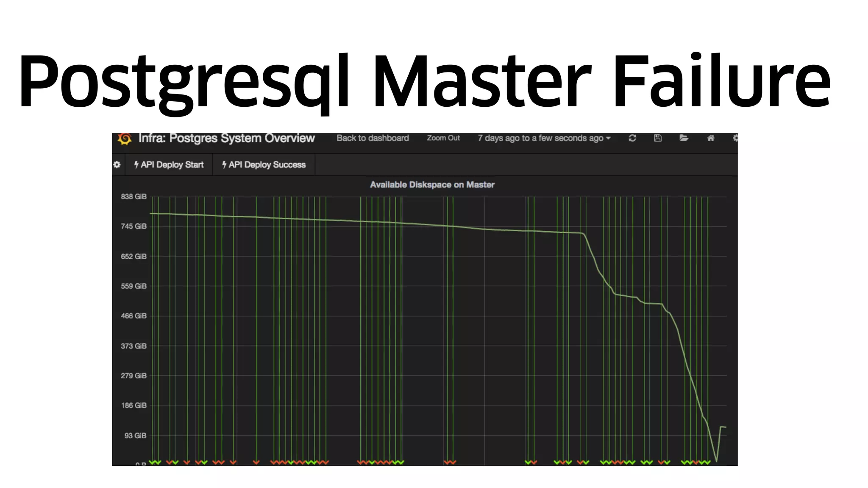Open Infra: Postgres System Overview title menu
The height and width of the screenshot is (488, 868).
226,139
